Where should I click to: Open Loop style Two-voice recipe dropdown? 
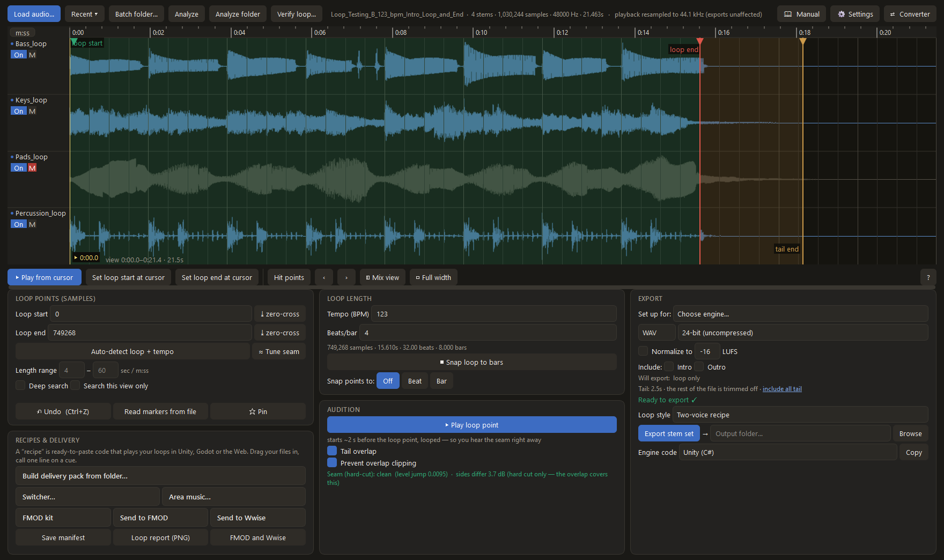800,415
